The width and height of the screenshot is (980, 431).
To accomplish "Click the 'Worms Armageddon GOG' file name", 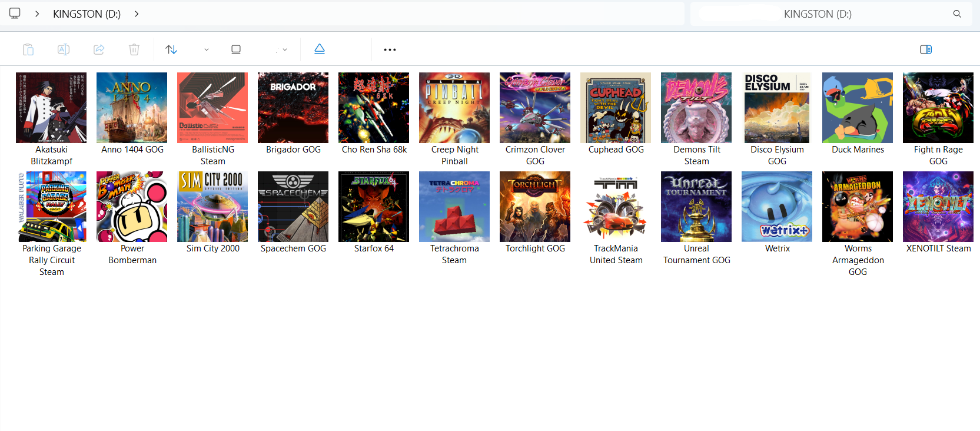I will click(x=858, y=260).
